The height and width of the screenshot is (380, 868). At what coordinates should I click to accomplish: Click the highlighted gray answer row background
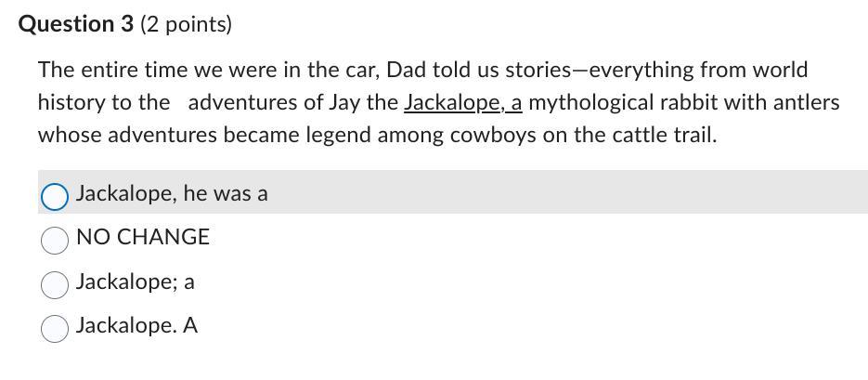pyautogui.click(x=453, y=192)
